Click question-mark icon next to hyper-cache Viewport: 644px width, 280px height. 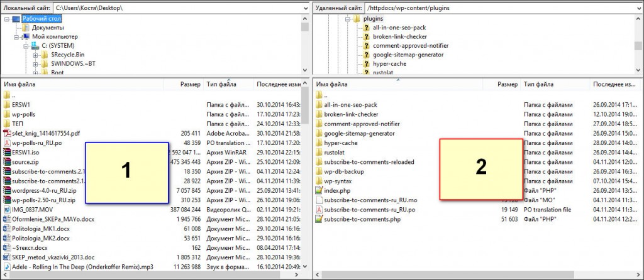366,64
